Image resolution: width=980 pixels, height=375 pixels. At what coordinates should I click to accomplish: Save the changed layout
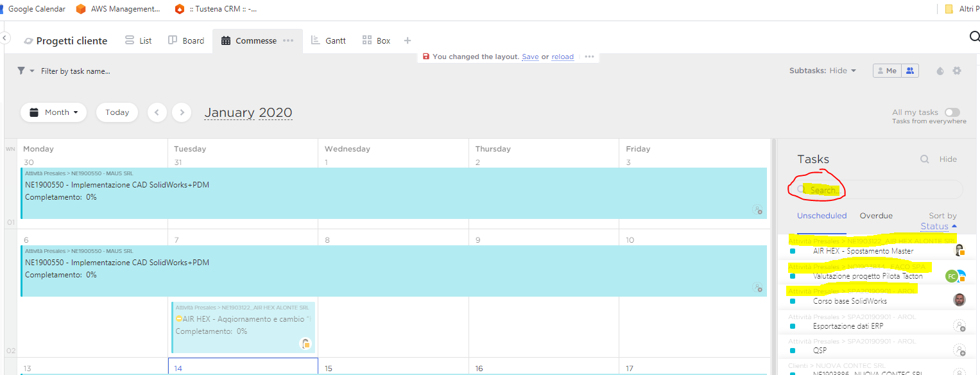point(530,57)
